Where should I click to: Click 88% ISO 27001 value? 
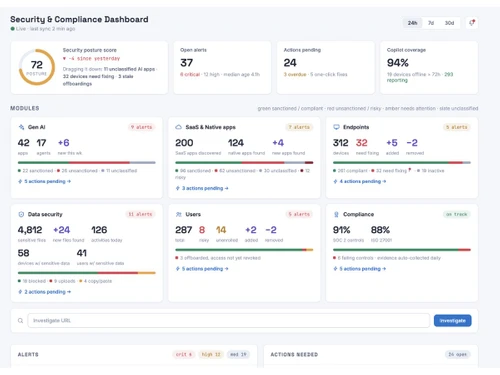tap(380, 230)
